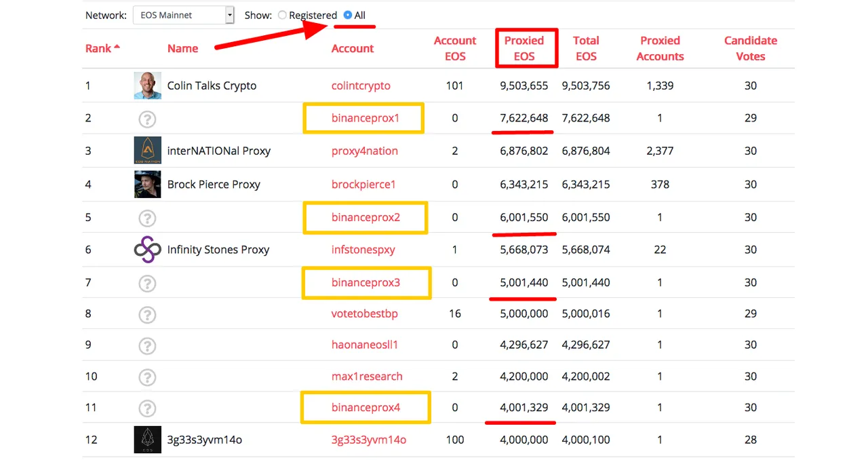The image size is (868, 460).
Task: Click proxied accounts value 1,339
Action: point(660,85)
